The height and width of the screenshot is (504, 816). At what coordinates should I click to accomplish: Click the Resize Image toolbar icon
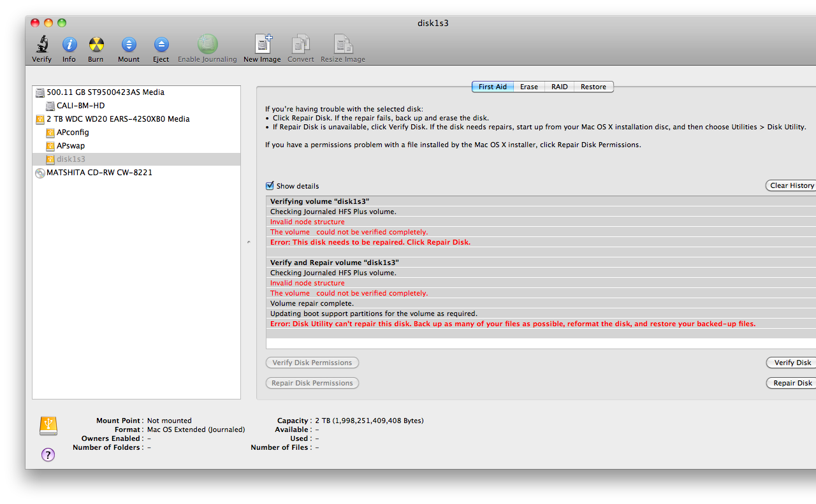click(x=343, y=44)
